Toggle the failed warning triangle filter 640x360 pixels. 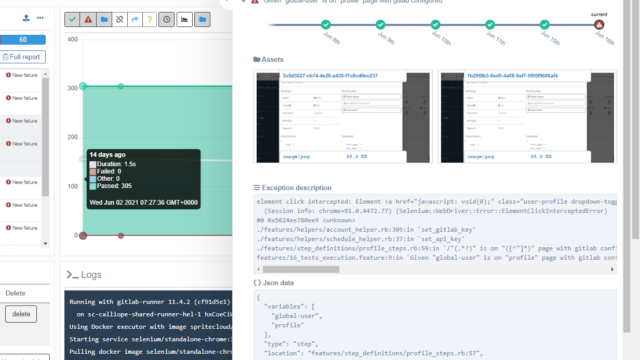88,19
